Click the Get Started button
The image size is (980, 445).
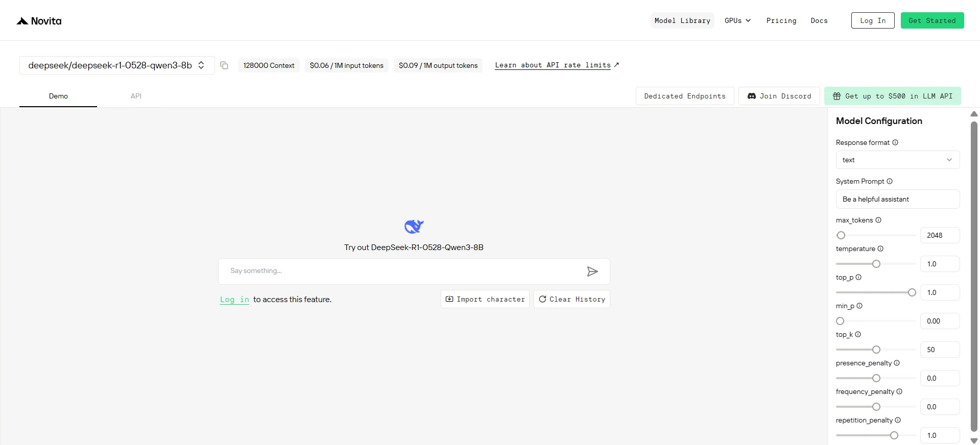pos(932,20)
